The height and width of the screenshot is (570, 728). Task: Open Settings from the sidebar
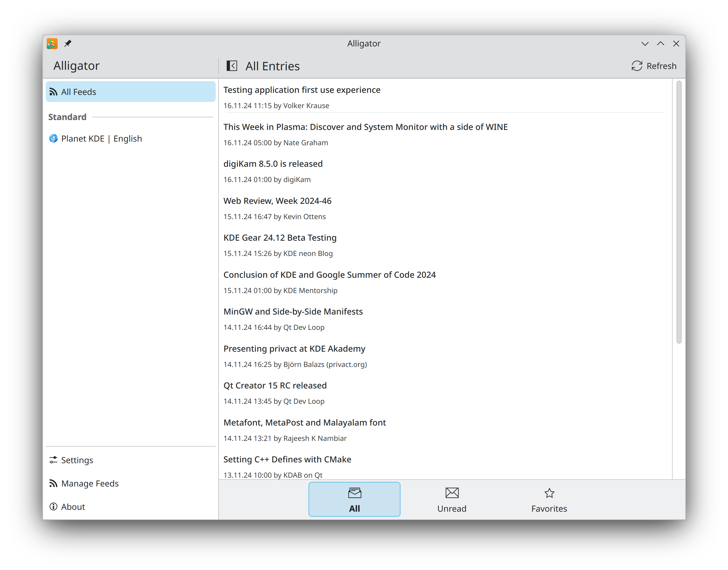77,460
